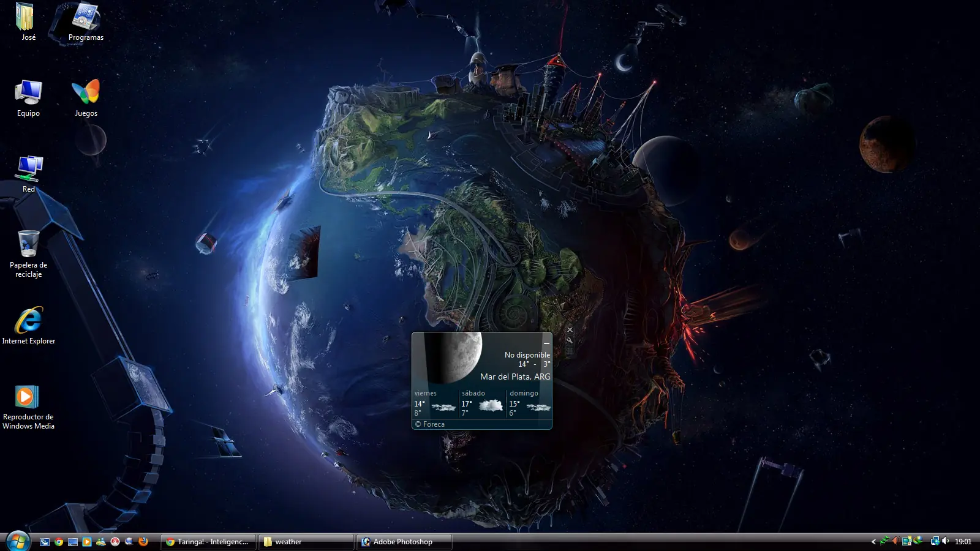The image size is (980, 551).
Task: Click the Windows Sidebar tray icon
Action: click(x=907, y=541)
